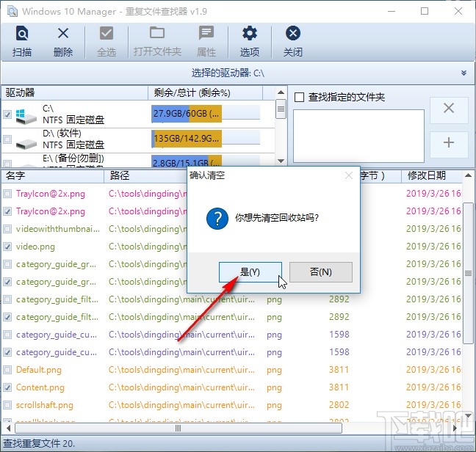476x452 pixels.
Task: Click the 查找重复文件 20. status text
Action: [x=38, y=443]
